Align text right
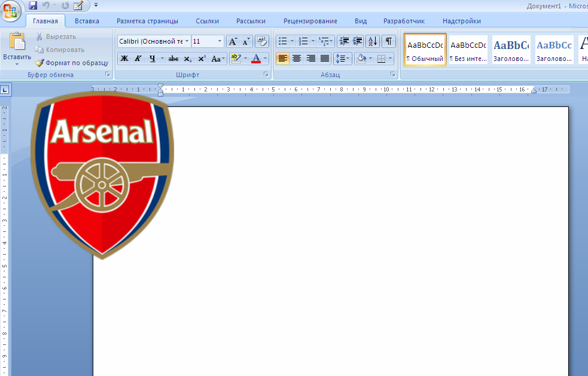Screen dimensions: 588x376 (x=311, y=59)
